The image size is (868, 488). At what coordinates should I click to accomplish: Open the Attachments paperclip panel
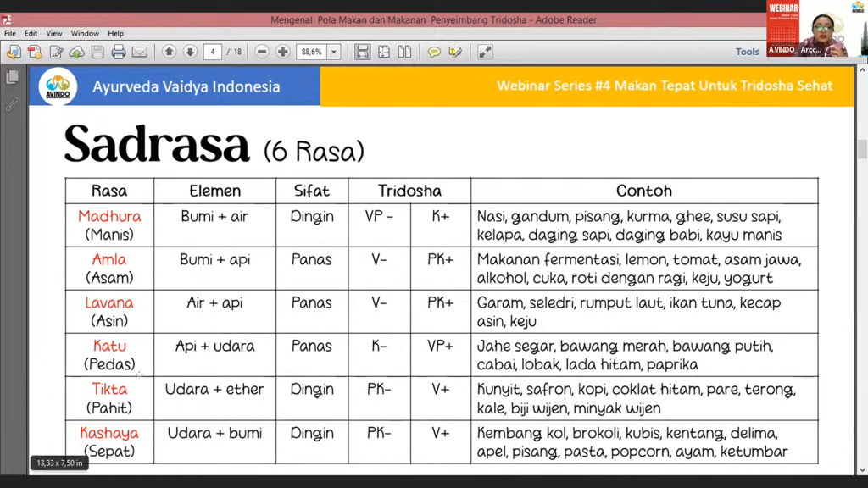(x=12, y=105)
